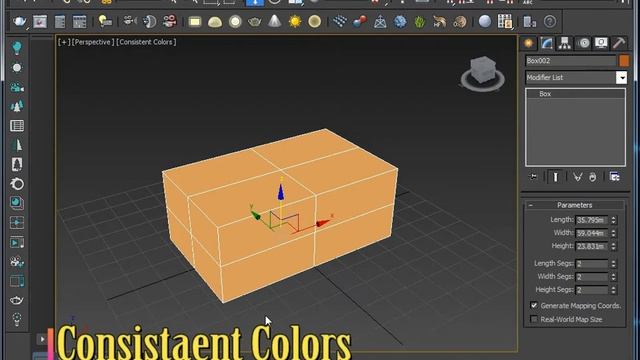
Task: Click the Width value field
Action: click(592, 233)
